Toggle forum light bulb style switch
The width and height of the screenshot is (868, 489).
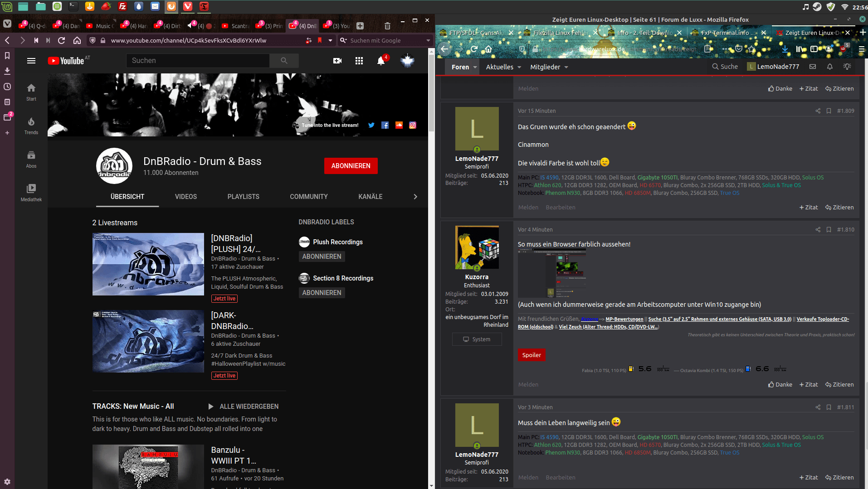point(847,67)
